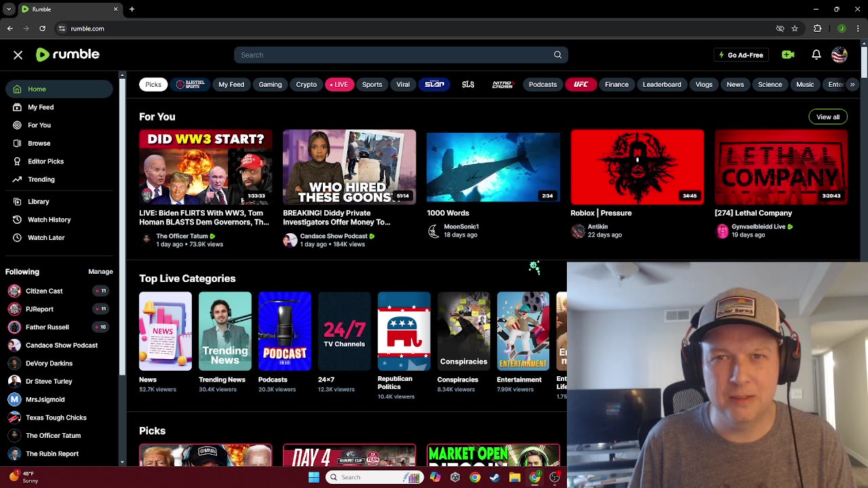
Task: Select the Leaderboard category chip
Action: pyautogui.click(x=662, y=85)
